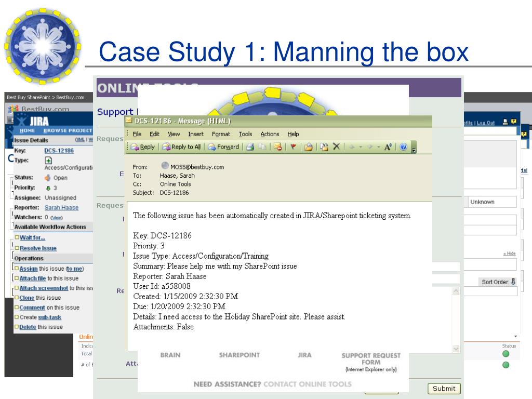Screen dimensions: 532x399
Task: Open the previous item dropdown arrow
Action: 361,147
